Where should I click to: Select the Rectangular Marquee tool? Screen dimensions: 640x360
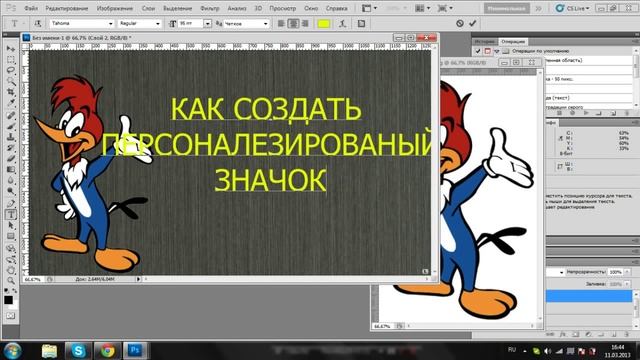click(11, 60)
